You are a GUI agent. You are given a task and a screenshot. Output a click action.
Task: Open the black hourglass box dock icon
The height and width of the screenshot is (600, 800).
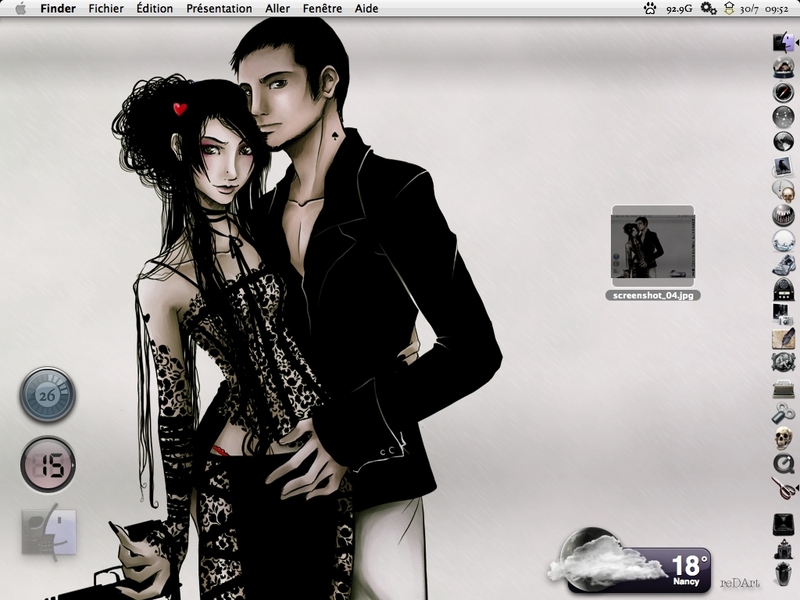pos(783,524)
